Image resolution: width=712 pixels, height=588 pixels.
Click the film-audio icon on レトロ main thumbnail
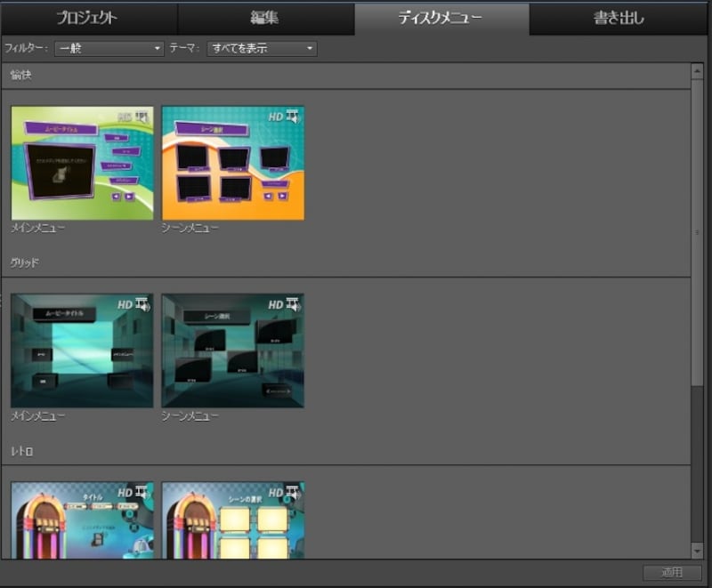click(x=142, y=493)
